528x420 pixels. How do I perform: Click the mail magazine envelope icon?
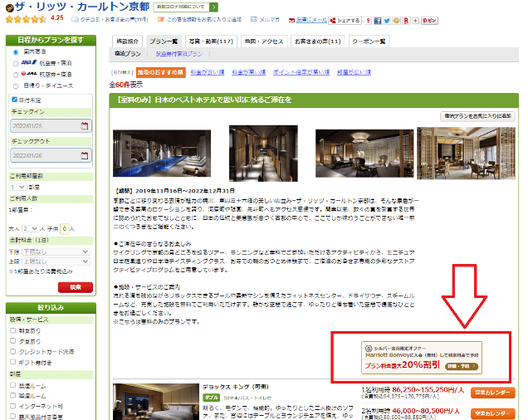click(x=254, y=20)
